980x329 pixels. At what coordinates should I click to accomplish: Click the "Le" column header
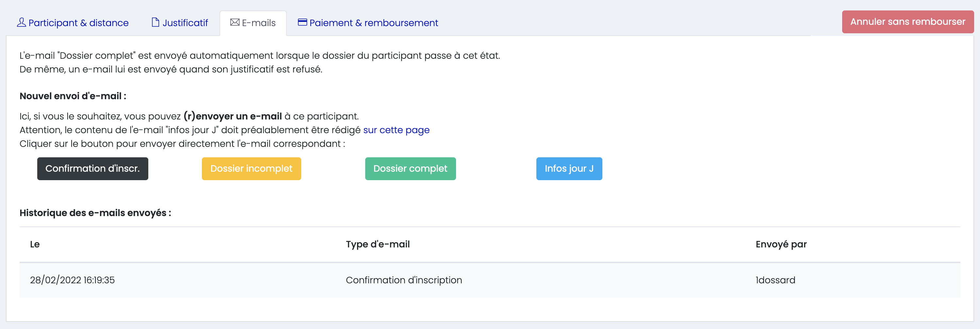35,244
